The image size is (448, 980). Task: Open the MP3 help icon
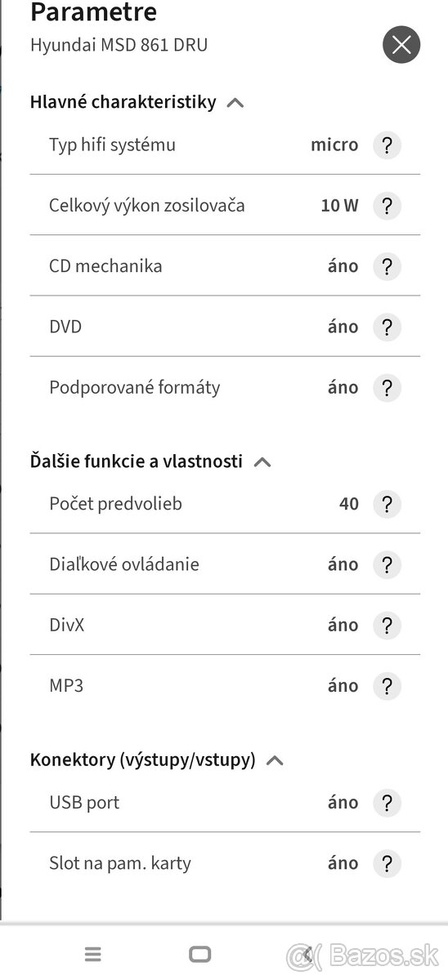pyautogui.click(x=387, y=686)
